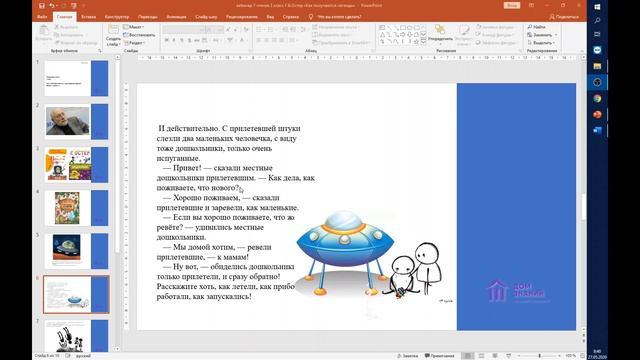Viewport: 640px width, 360px height.
Task: Open the File (Файл) tab
Action: point(42,17)
